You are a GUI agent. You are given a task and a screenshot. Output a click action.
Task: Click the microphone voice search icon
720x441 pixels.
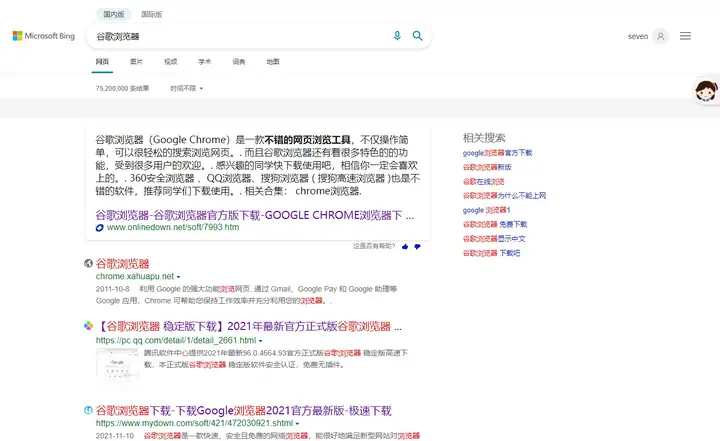click(397, 36)
